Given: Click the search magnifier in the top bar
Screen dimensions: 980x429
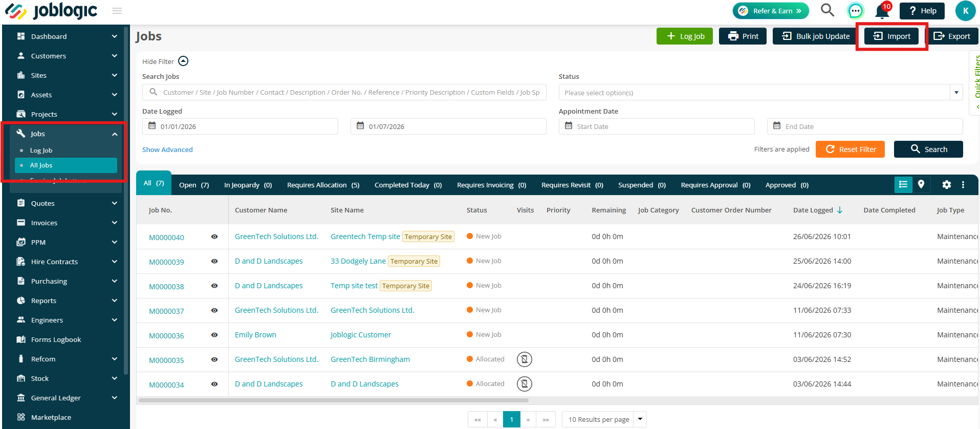Looking at the screenshot, I should [x=827, y=10].
